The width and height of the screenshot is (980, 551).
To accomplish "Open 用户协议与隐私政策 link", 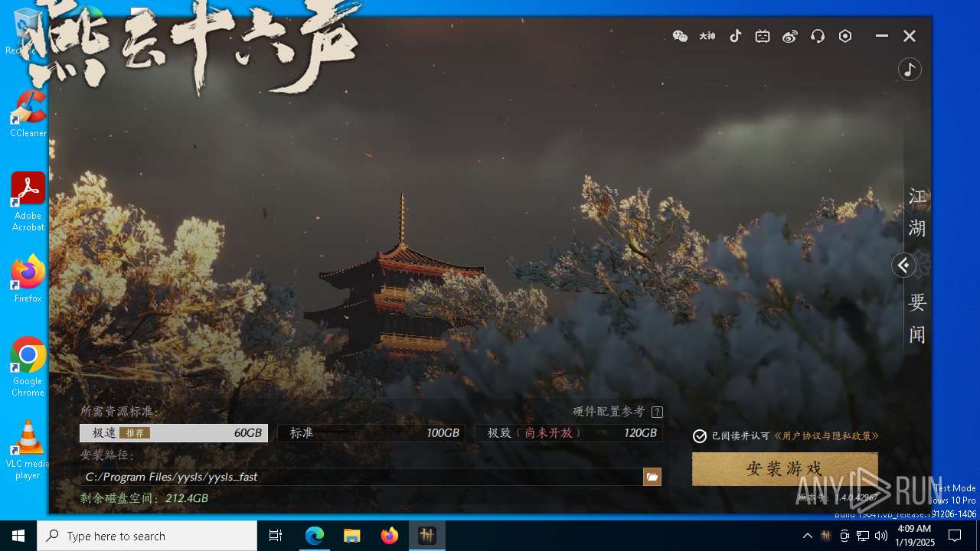I will click(826, 436).
